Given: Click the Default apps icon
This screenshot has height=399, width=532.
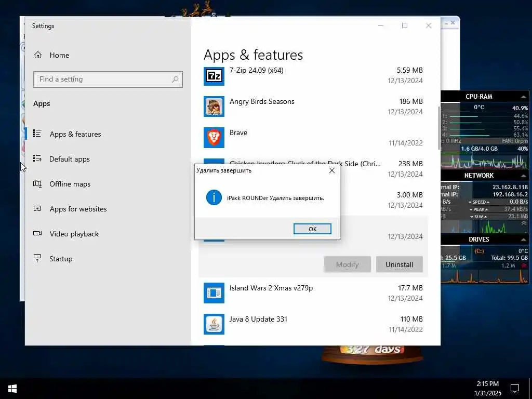Looking at the screenshot, I should pos(37,158).
